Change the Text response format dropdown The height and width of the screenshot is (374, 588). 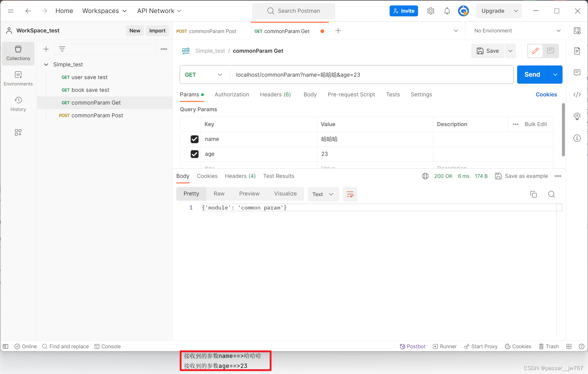coord(323,194)
